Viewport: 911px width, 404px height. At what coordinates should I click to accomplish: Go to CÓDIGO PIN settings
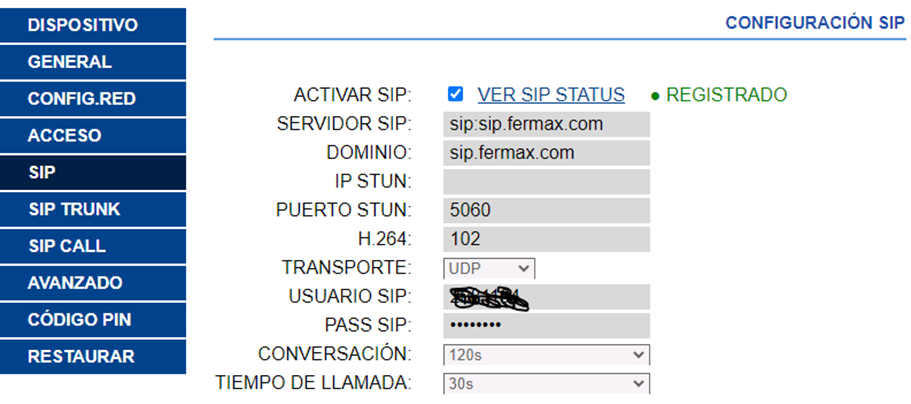click(93, 320)
